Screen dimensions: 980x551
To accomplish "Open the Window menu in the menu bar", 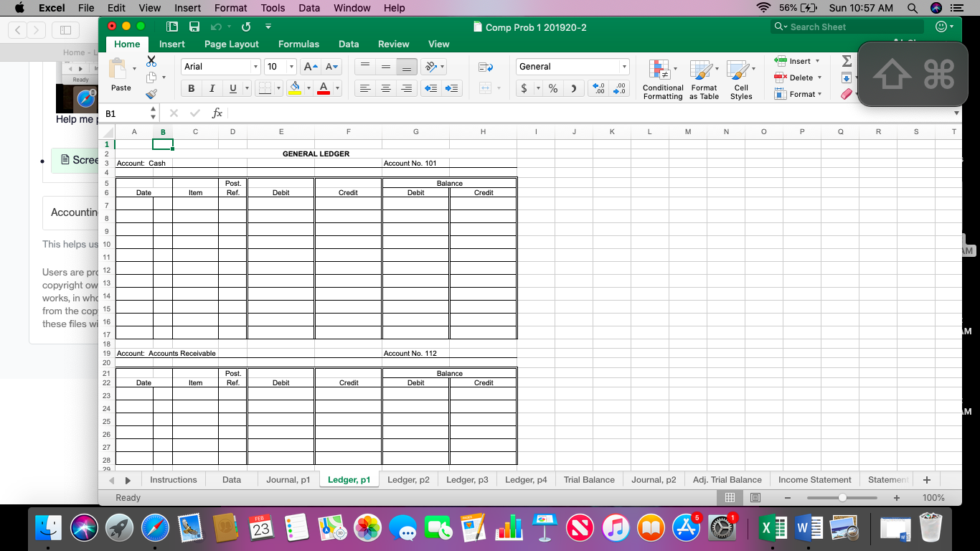I will (x=352, y=8).
